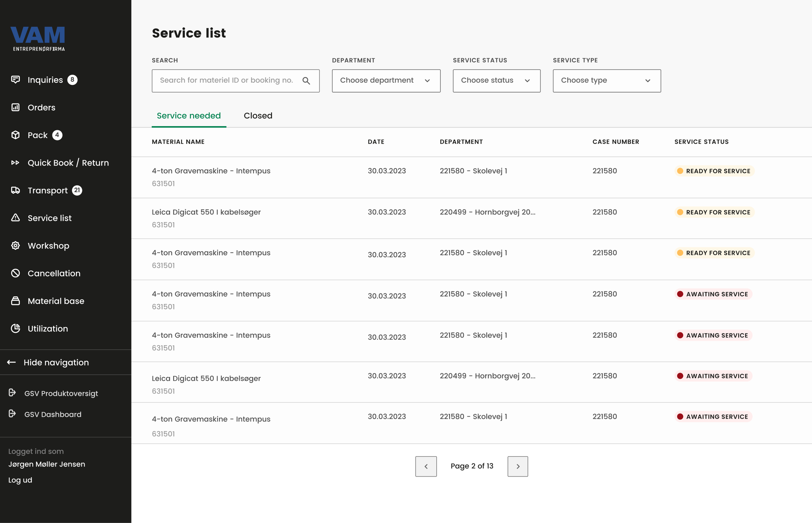Click the GSV Produktoversigt exit icon
This screenshot has height=523, width=812.
12,393
